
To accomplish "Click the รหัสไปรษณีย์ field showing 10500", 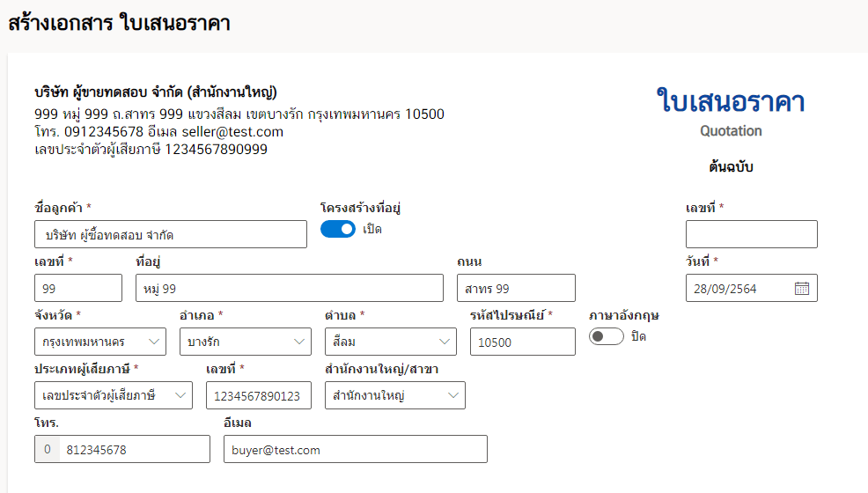I will (x=523, y=342).
